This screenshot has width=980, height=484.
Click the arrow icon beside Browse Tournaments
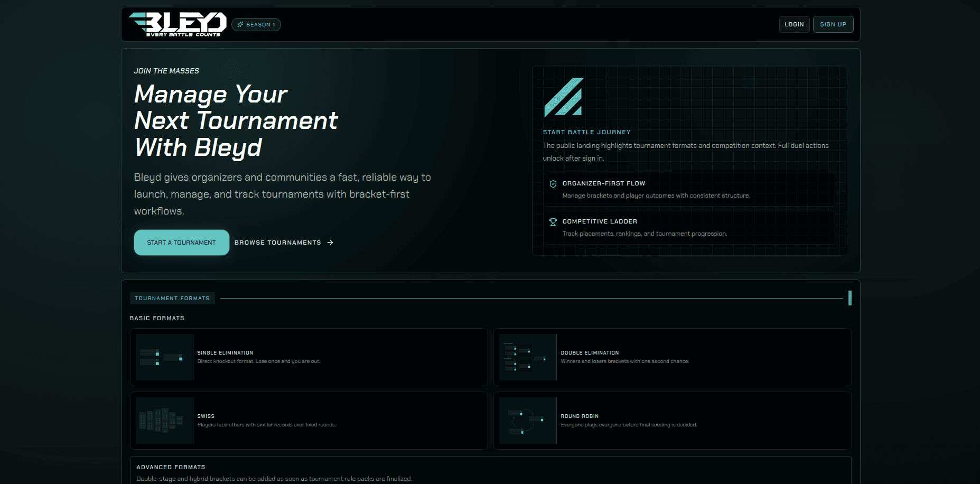pyautogui.click(x=330, y=243)
